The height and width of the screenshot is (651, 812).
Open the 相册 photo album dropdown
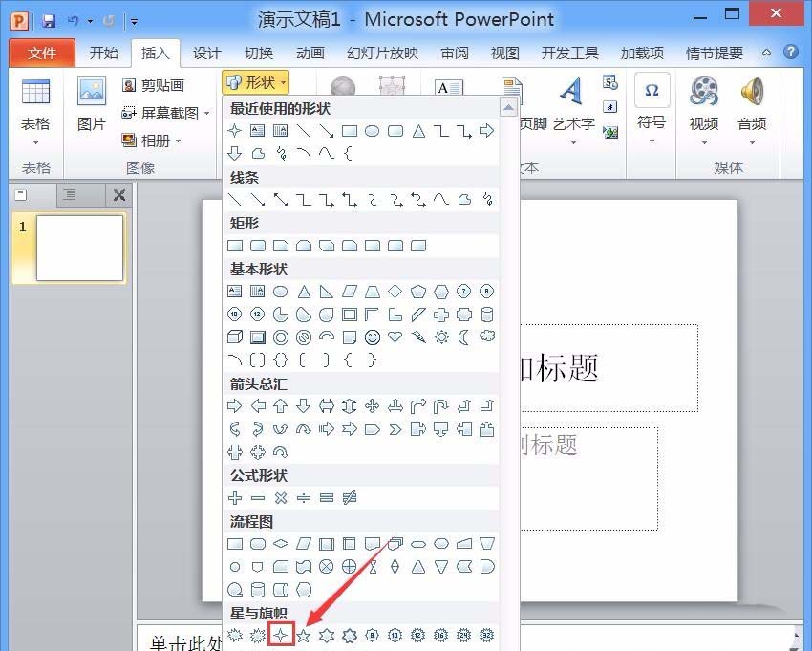(x=177, y=139)
